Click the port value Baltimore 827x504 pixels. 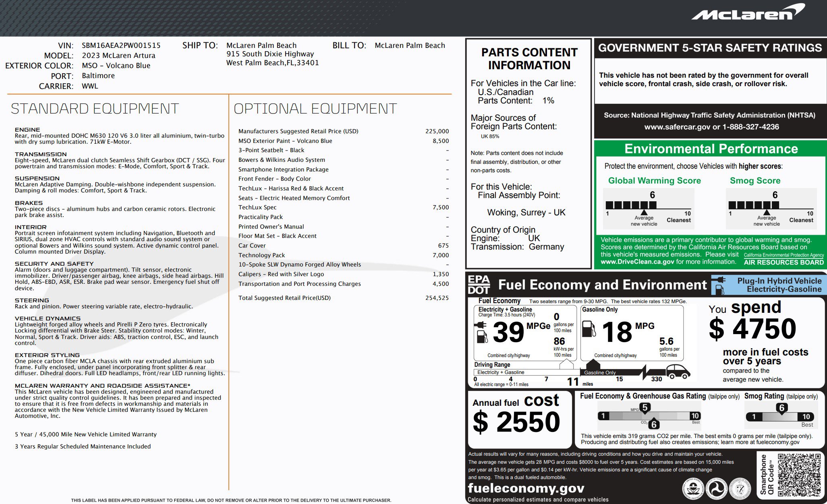[98, 76]
